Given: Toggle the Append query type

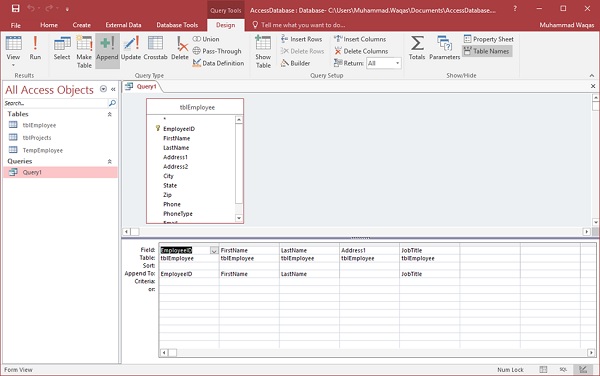Looking at the screenshot, I should pos(107,48).
